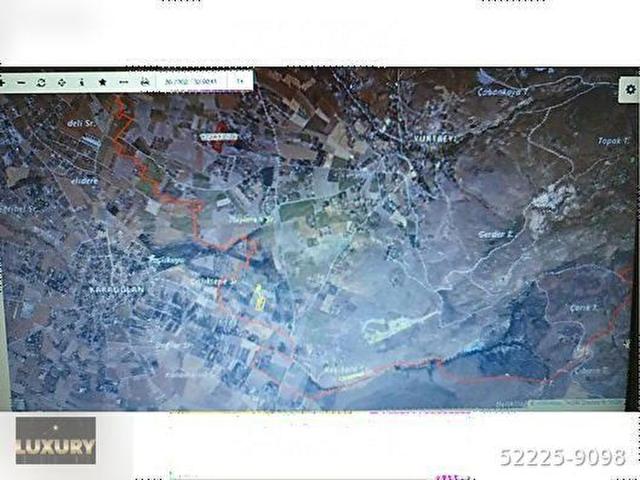640x480 pixels.
Task: Click the car directions icon
Action: pos(144,82)
